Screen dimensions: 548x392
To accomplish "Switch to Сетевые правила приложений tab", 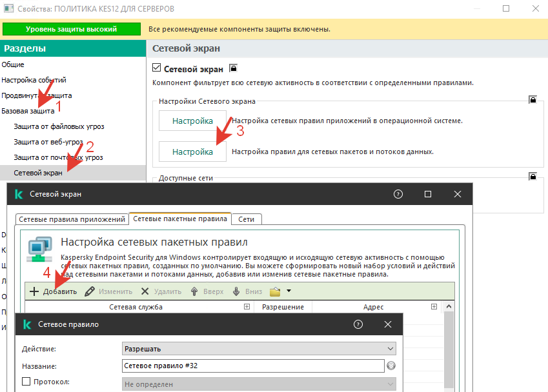I will [x=72, y=219].
